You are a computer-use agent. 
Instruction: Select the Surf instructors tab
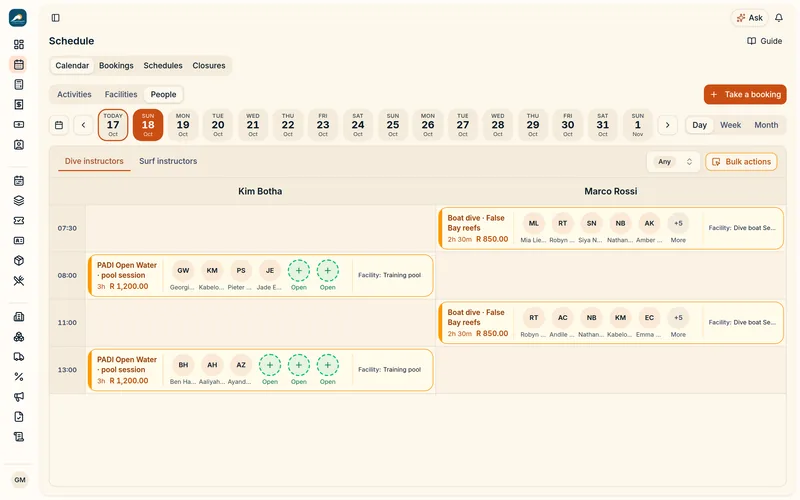click(x=168, y=161)
